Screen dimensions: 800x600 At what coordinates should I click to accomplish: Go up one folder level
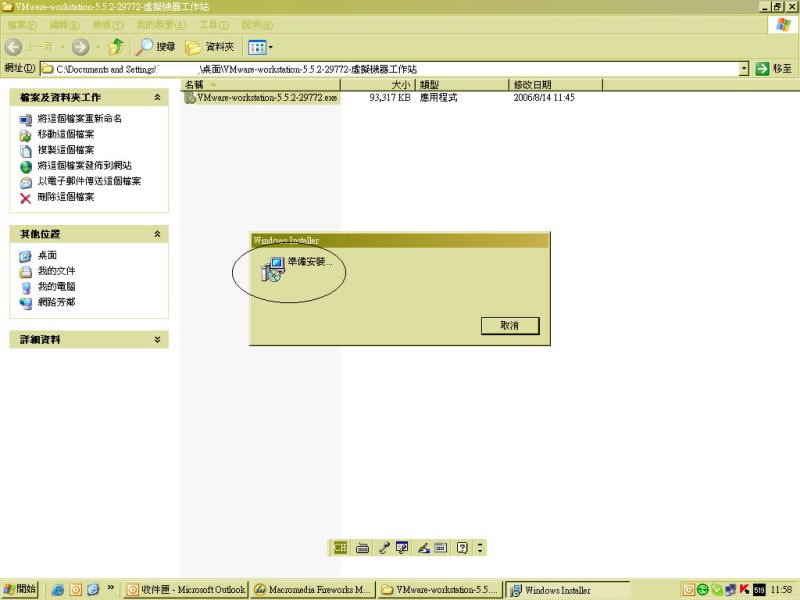click(116, 47)
